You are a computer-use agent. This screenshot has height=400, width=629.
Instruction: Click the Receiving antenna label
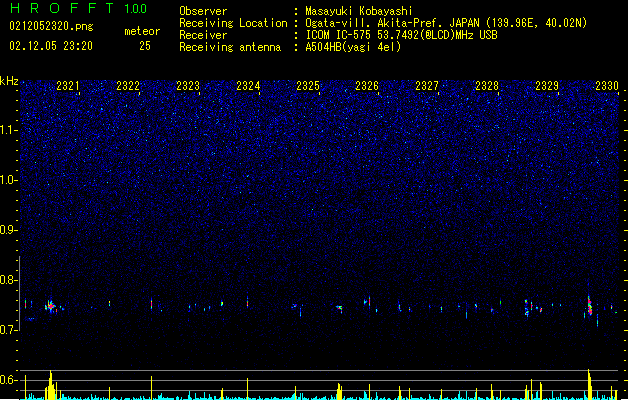pyautogui.click(x=230, y=47)
